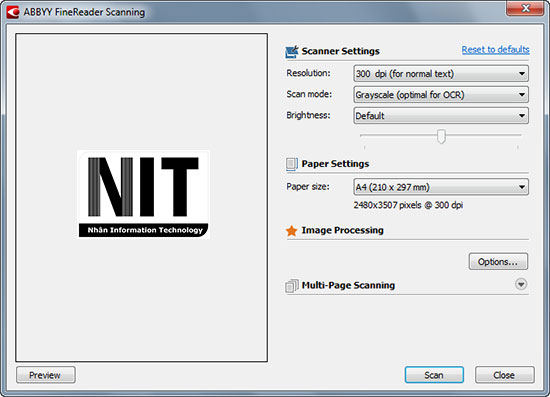Click the Multi-Page Scanning heading
The width and height of the screenshot is (550, 397).
[348, 285]
